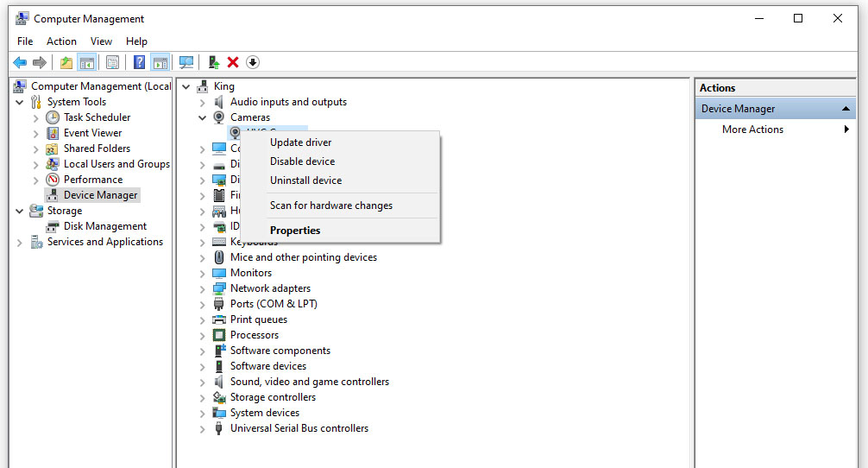The height and width of the screenshot is (468, 868).
Task: Open the View menu
Action: 101,41
